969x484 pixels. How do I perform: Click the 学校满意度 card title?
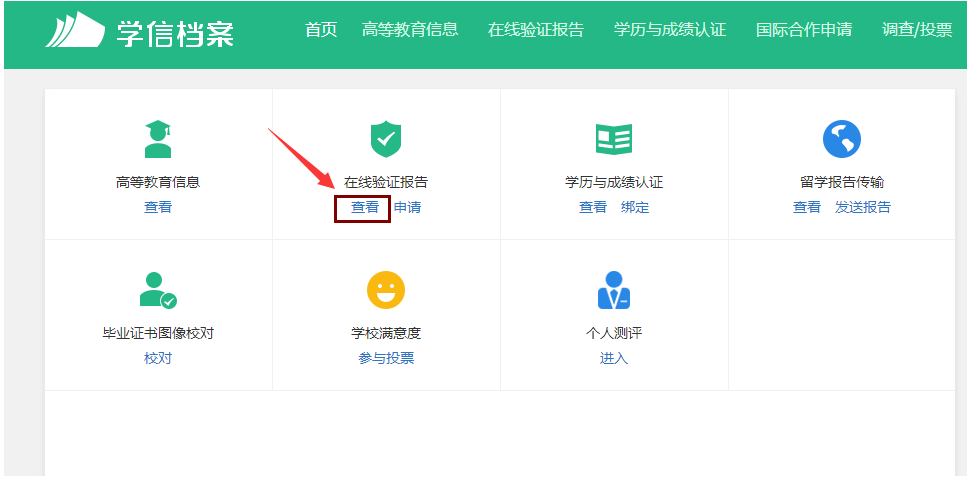click(x=386, y=334)
